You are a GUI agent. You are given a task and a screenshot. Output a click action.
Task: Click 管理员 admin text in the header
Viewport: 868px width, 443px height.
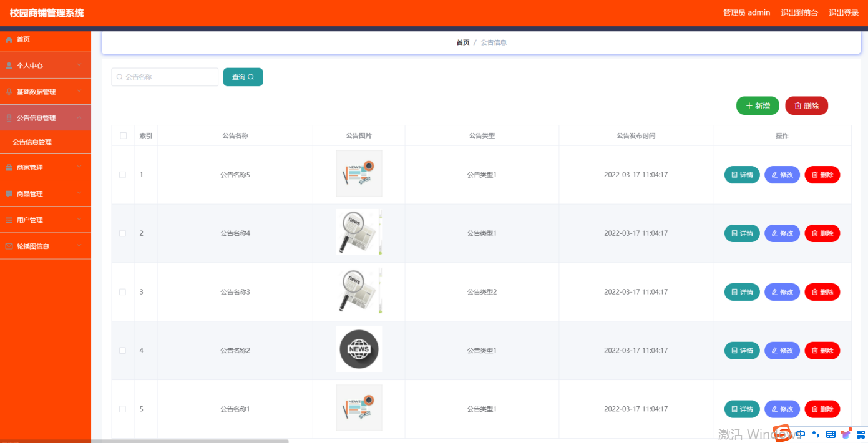[x=746, y=13]
